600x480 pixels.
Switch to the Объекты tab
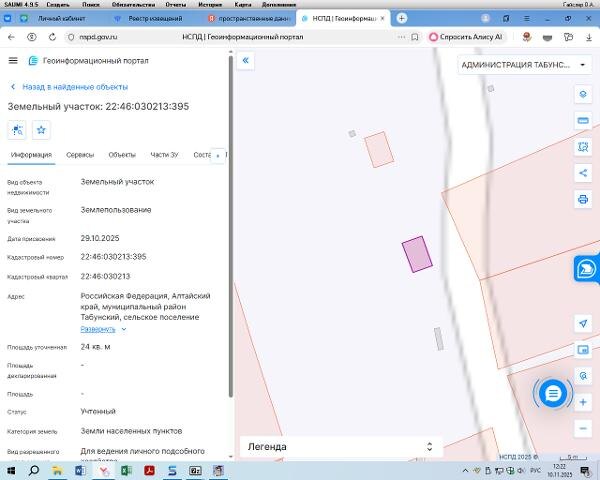pyautogui.click(x=122, y=155)
